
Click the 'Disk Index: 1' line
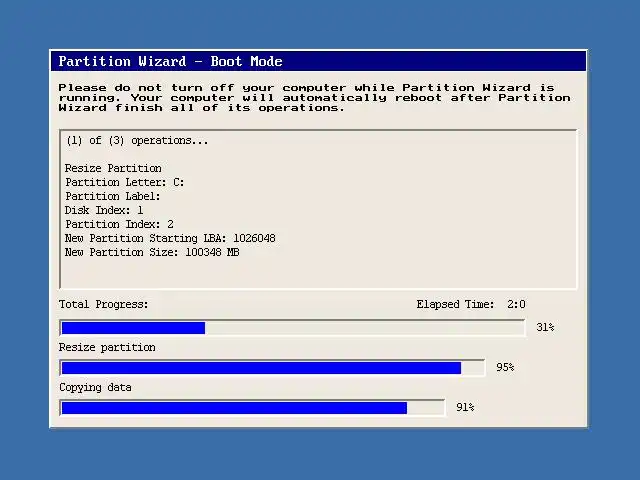tap(104, 210)
